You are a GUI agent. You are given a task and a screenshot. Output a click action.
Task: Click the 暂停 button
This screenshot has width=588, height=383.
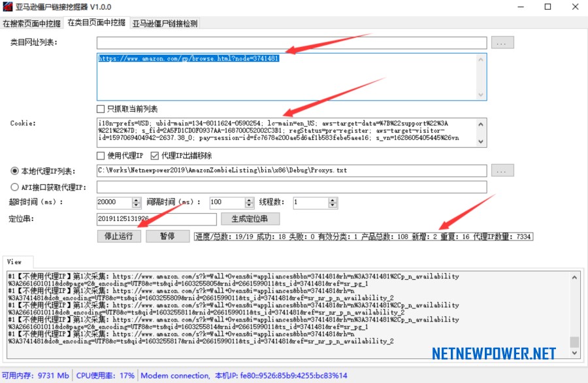(x=168, y=236)
